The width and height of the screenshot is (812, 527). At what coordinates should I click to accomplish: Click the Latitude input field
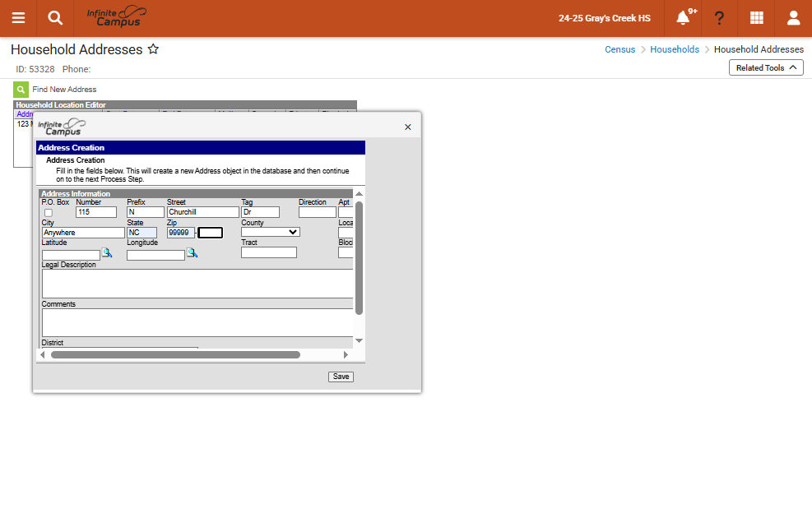click(71, 255)
